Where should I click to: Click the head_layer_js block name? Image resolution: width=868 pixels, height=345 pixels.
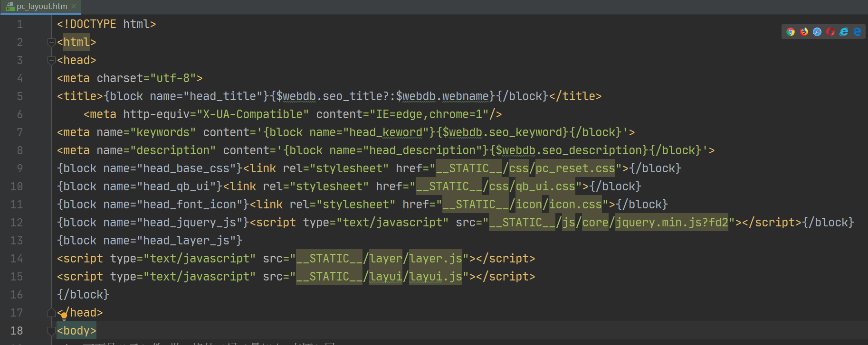[186, 241]
